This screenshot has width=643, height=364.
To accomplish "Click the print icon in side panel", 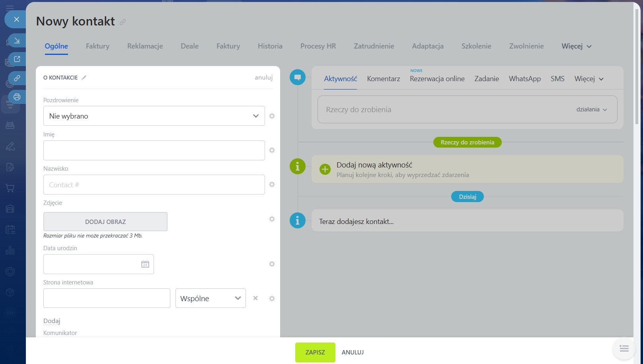I will coord(17,97).
